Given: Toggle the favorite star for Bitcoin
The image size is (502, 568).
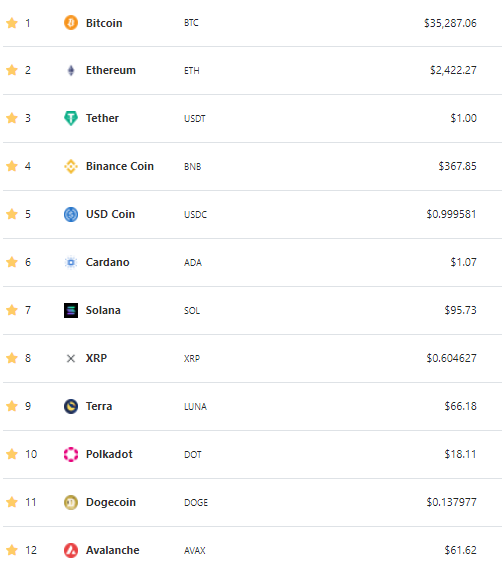Looking at the screenshot, I should 12,23.
